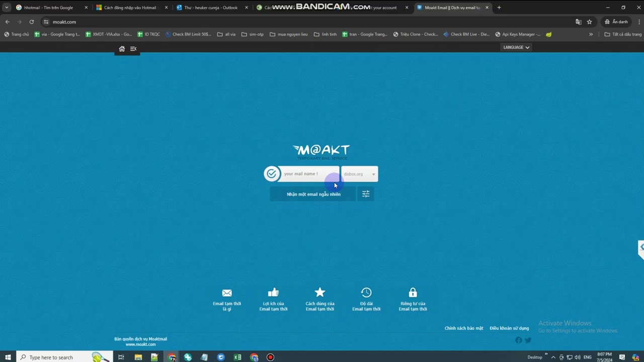Open File Explorer from taskbar
Image resolution: width=644 pixels, height=362 pixels.
pyautogui.click(x=138, y=357)
